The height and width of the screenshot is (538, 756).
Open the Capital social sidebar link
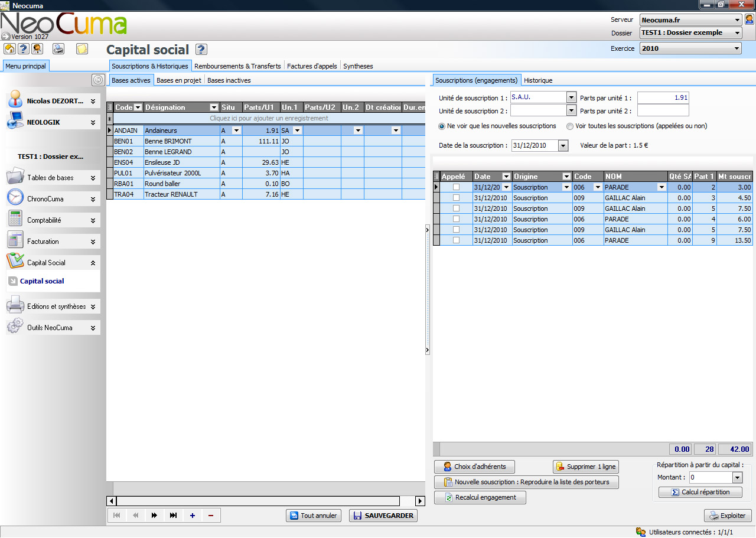click(x=42, y=281)
